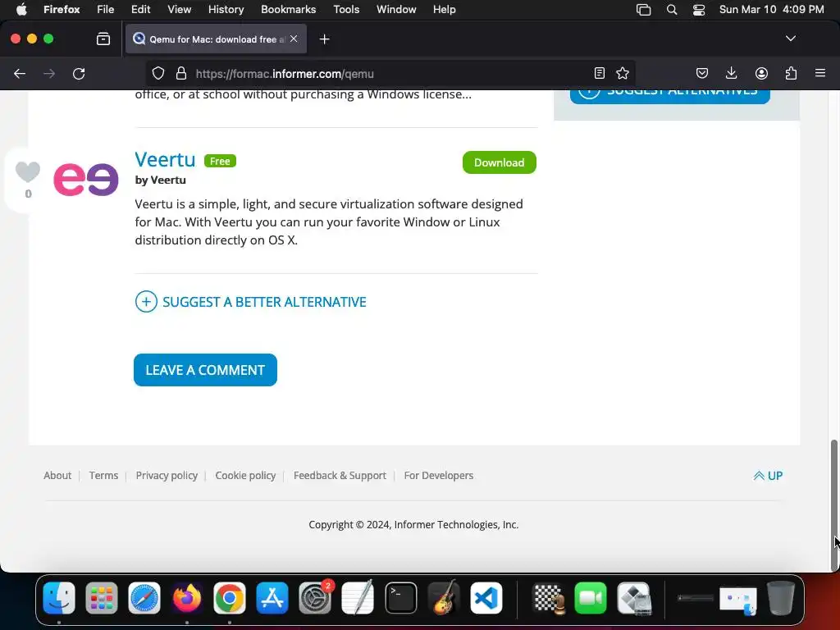
Task: Click the back navigation arrow
Action: (x=20, y=74)
